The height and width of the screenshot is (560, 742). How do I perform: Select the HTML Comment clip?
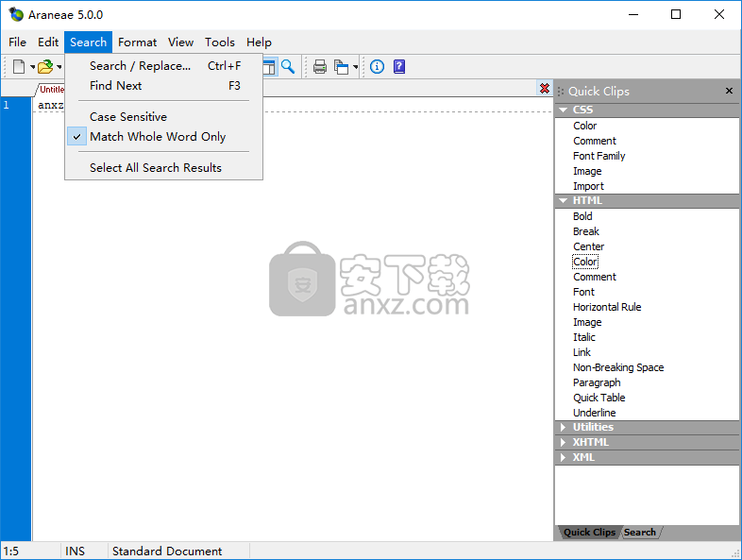[x=595, y=277]
